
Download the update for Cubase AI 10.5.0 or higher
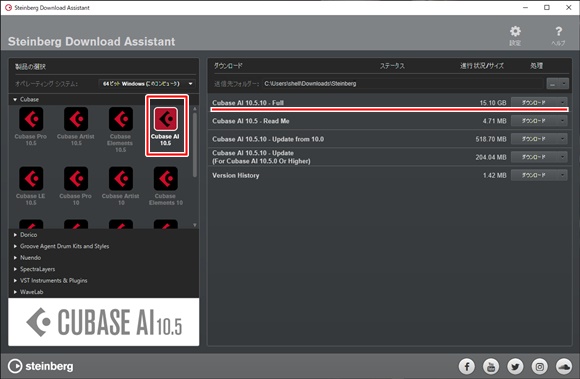click(535, 157)
